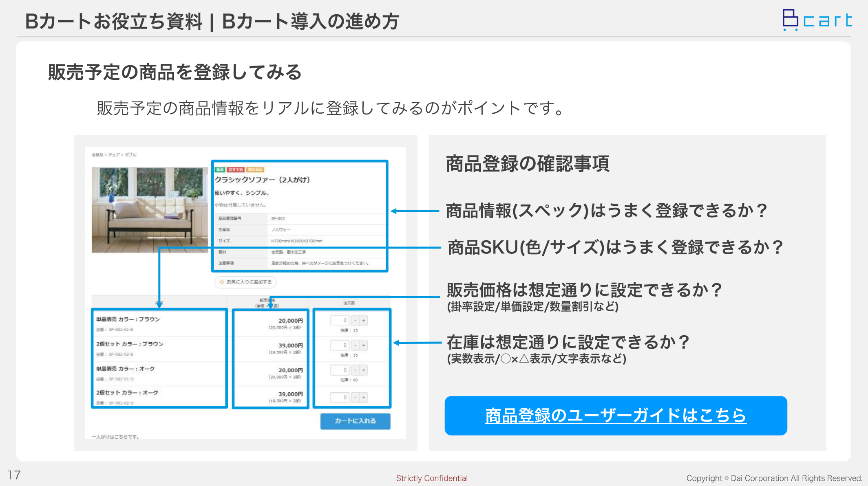The height and width of the screenshot is (486, 868).
Task: Open the 全商品 breadcrumb
Action: [x=97, y=155]
